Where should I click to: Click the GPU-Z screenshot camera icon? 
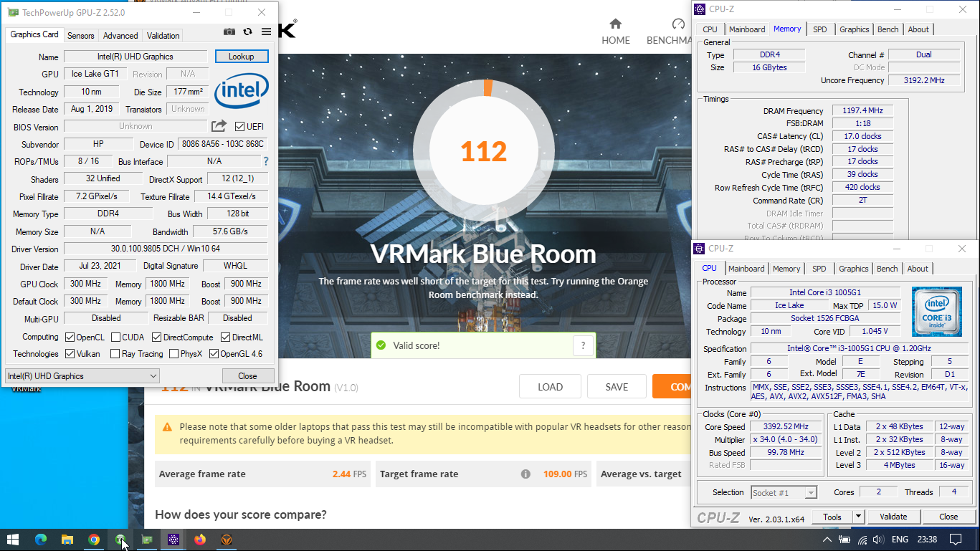(x=229, y=32)
